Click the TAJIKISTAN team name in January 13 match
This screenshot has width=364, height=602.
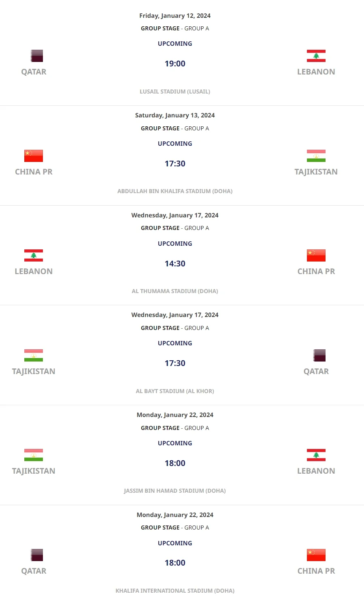pos(316,172)
